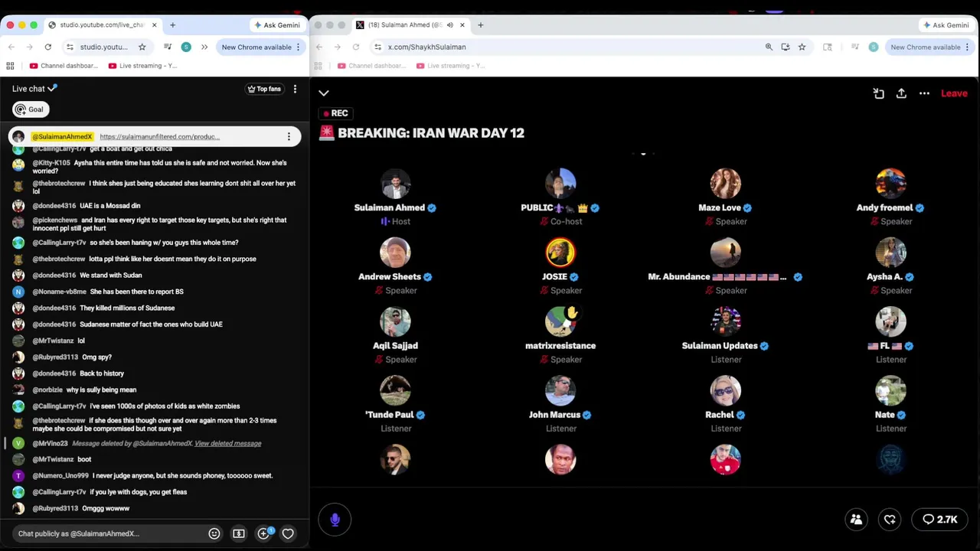Open the emoji picker in chat input

coord(214,533)
